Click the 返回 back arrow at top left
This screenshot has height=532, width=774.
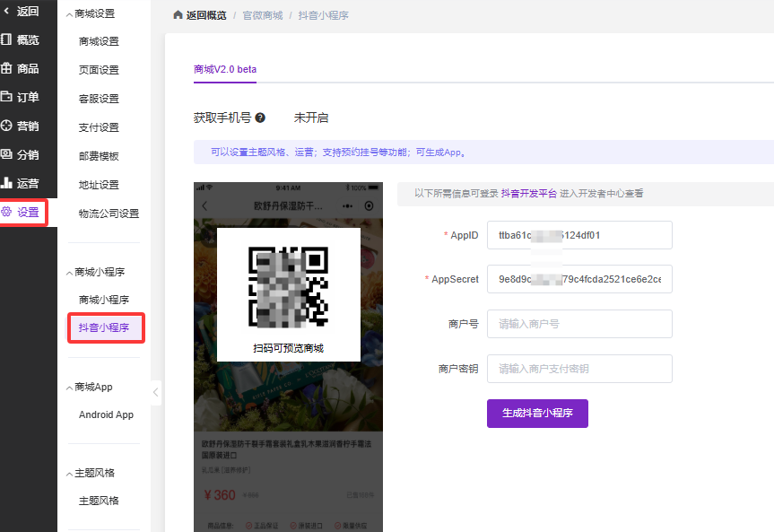coord(8,12)
